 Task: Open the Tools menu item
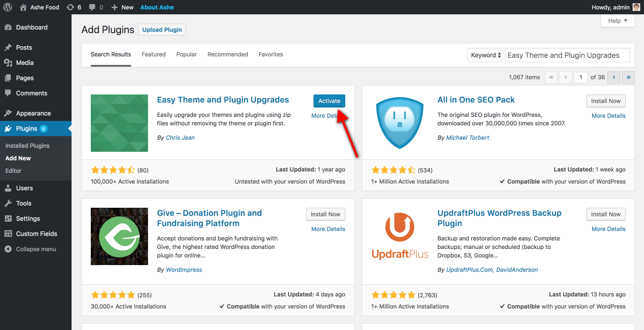click(x=24, y=203)
